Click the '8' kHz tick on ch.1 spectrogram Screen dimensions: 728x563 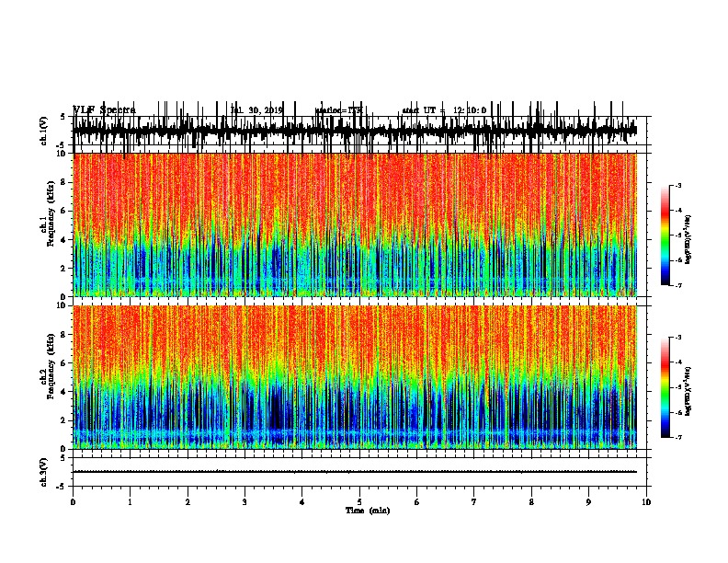coord(63,182)
